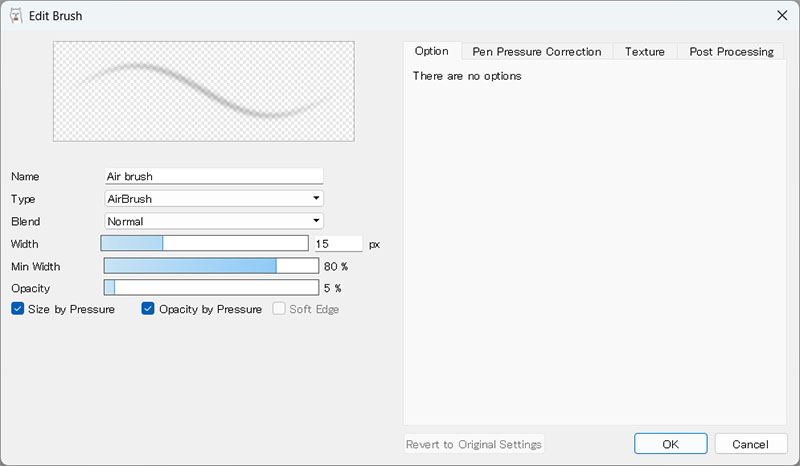Go to the Post Processing tab
800x466 pixels.
731,51
